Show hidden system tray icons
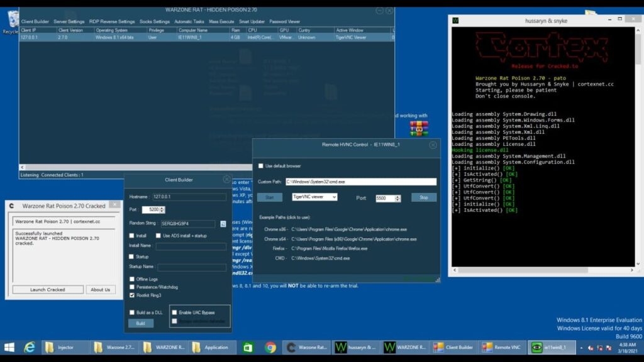Image resolution: width=644 pixels, height=362 pixels. click(581, 348)
